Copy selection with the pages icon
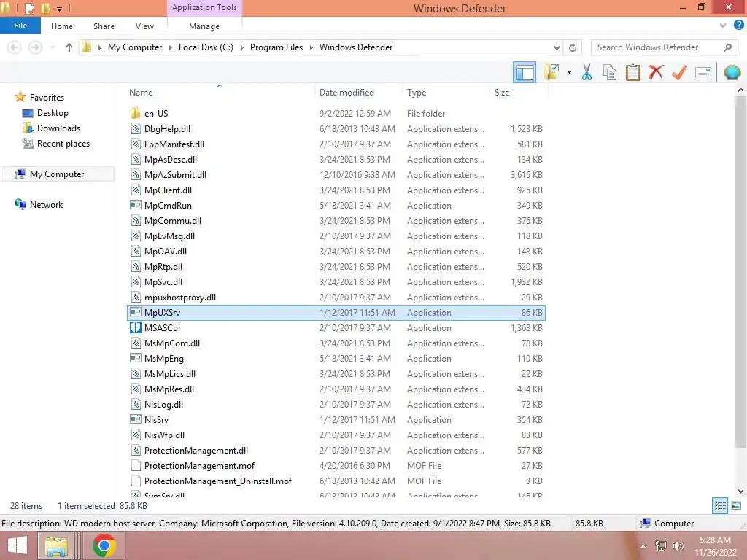747x560 pixels. coord(610,72)
